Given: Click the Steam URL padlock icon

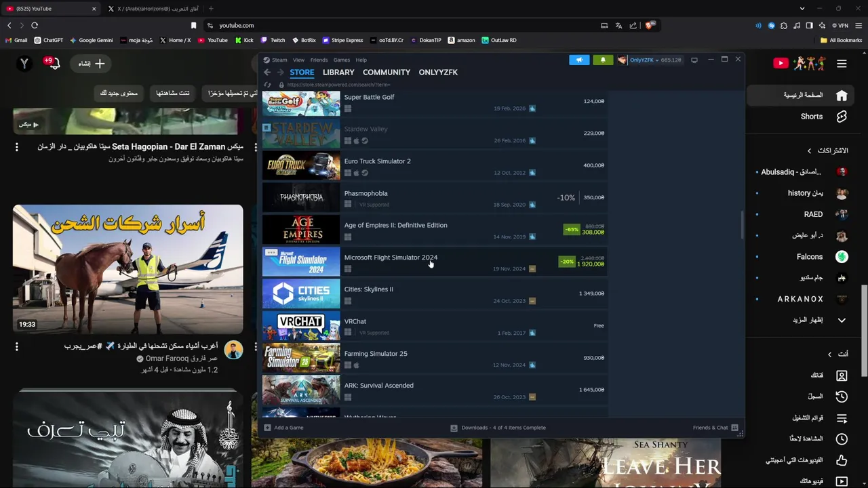Looking at the screenshot, I should pyautogui.click(x=281, y=85).
